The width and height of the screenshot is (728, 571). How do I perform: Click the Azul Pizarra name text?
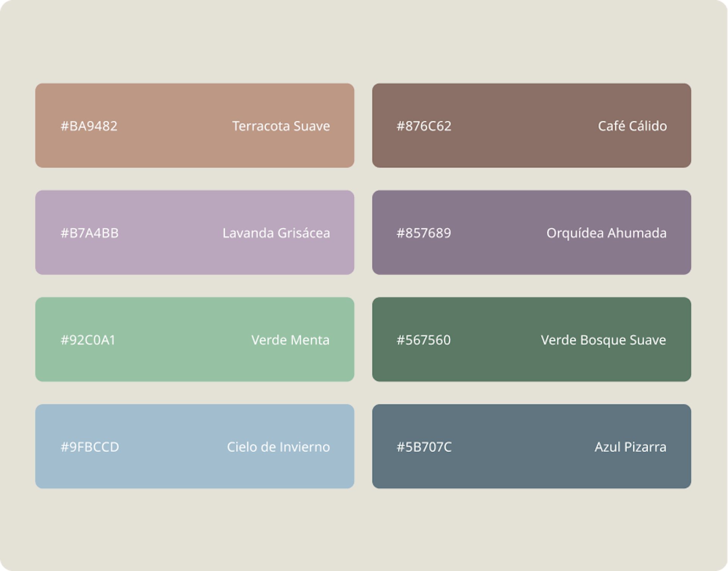click(630, 447)
